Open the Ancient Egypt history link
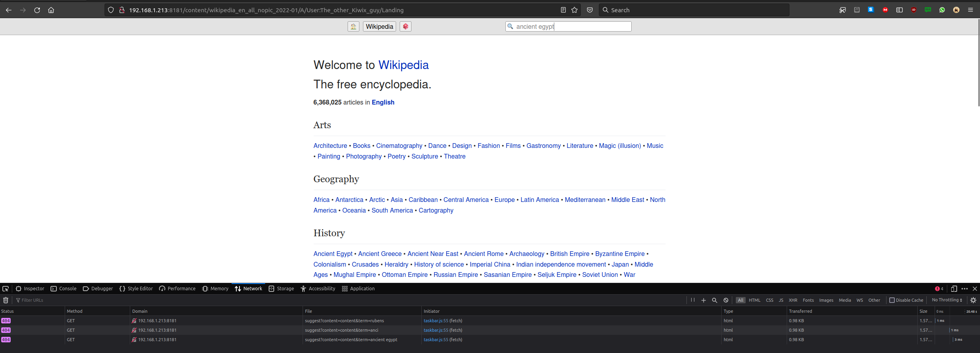 tap(333, 254)
